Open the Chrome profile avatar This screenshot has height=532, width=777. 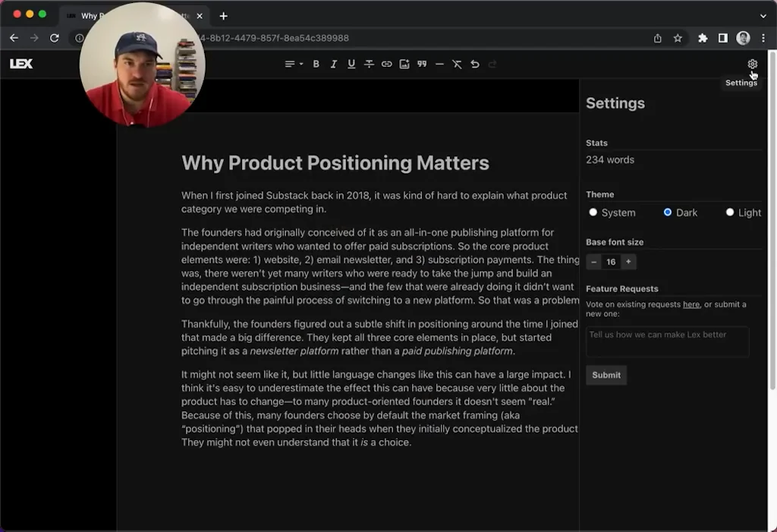click(743, 38)
